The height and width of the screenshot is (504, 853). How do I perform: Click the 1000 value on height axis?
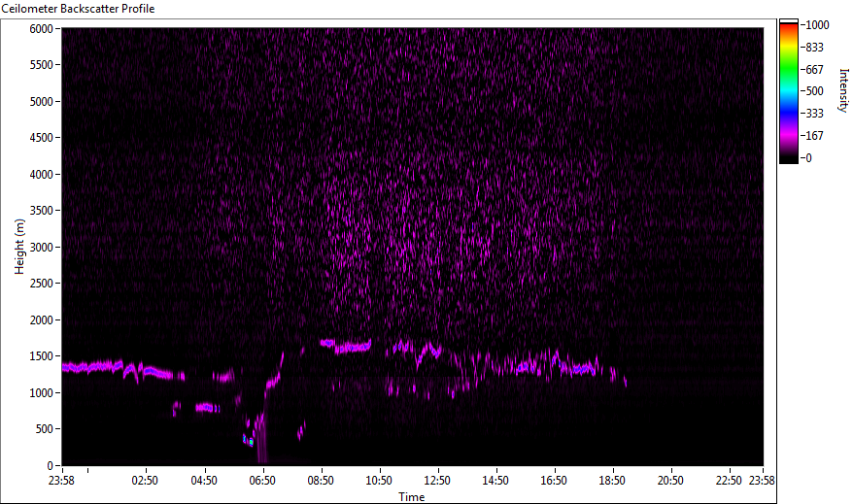(x=42, y=393)
